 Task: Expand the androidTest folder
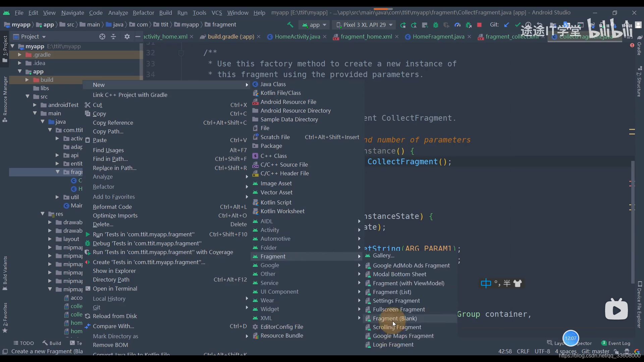tap(35, 105)
